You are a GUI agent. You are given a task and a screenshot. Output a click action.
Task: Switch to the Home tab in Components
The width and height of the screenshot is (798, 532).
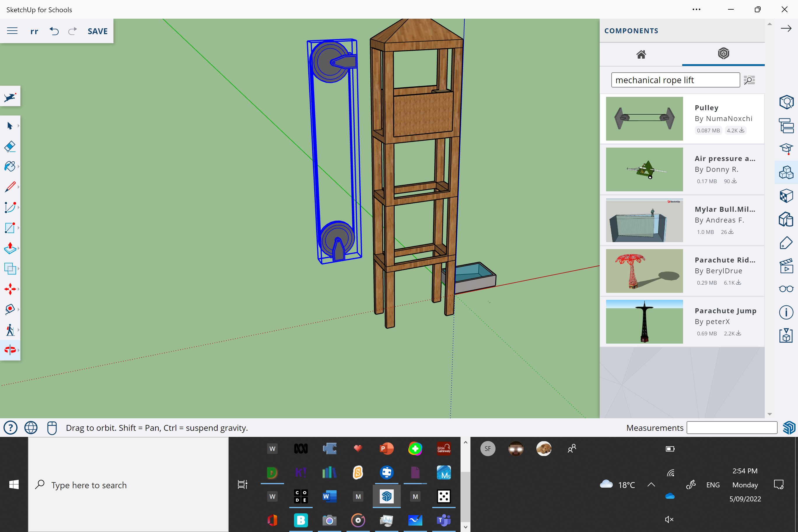point(641,54)
